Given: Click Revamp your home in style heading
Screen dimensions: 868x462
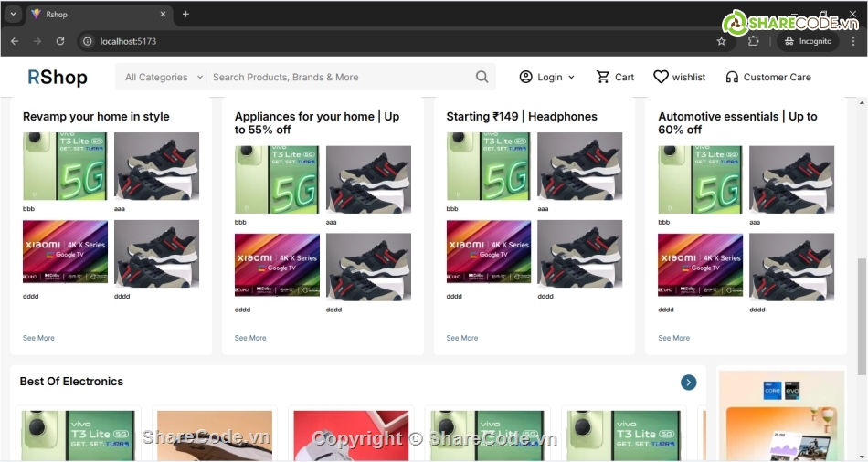Looking at the screenshot, I should (96, 117).
